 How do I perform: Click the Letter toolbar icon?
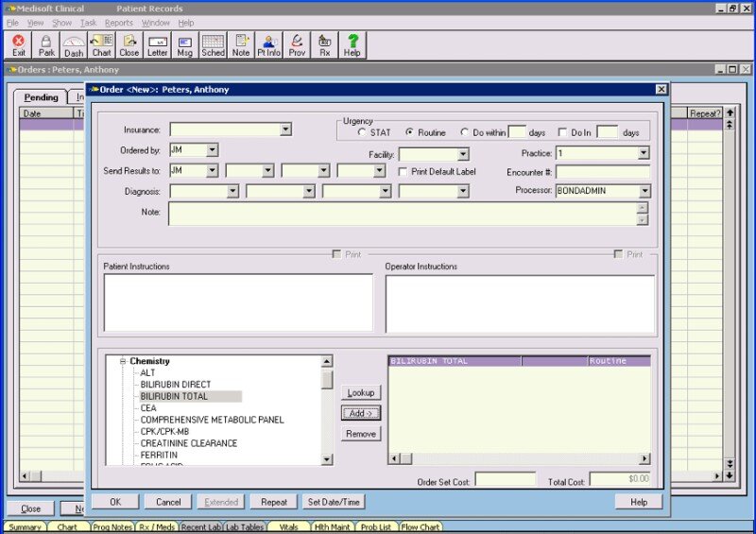click(157, 45)
